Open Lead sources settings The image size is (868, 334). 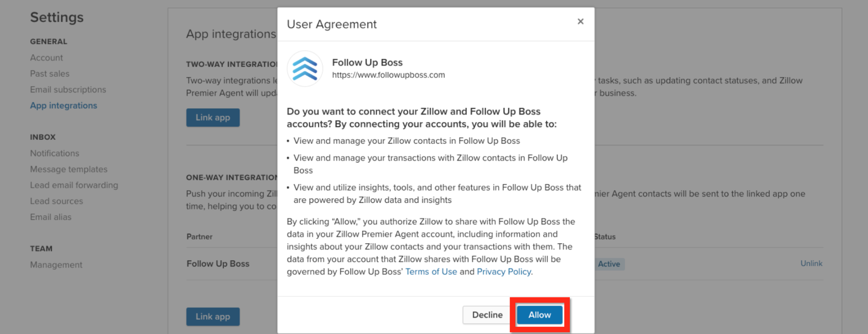[56, 201]
